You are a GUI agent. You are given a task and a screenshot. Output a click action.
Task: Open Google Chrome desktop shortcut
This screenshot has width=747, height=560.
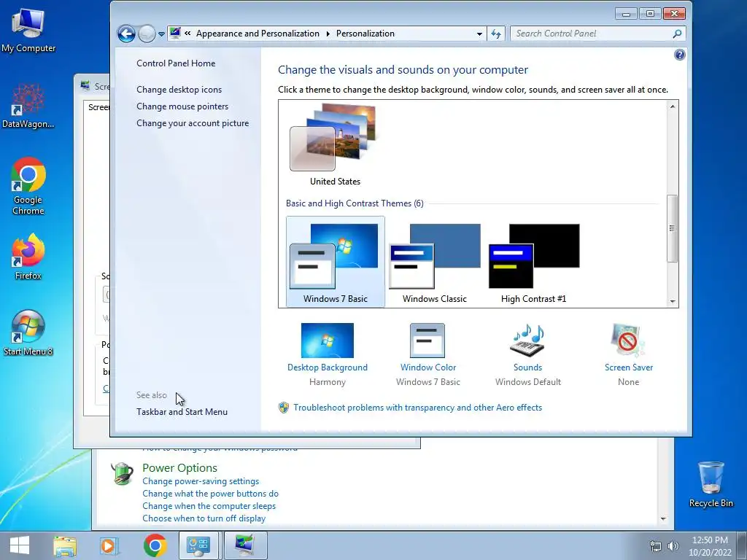(x=28, y=187)
